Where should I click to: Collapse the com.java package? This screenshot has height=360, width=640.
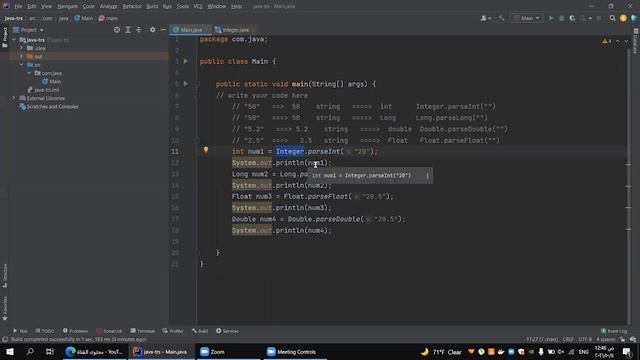coord(29,73)
